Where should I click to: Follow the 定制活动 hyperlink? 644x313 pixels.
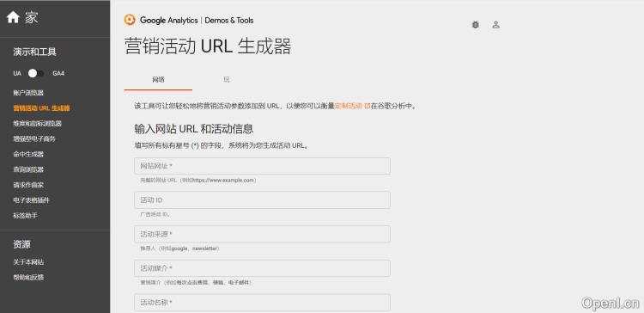click(x=349, y=106)
